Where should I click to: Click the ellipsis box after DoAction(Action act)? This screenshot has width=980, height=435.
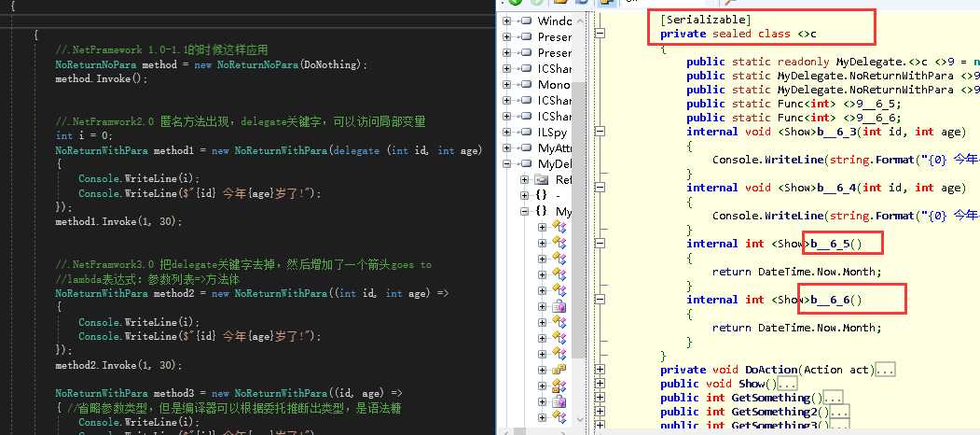click(x=884, y=370)
